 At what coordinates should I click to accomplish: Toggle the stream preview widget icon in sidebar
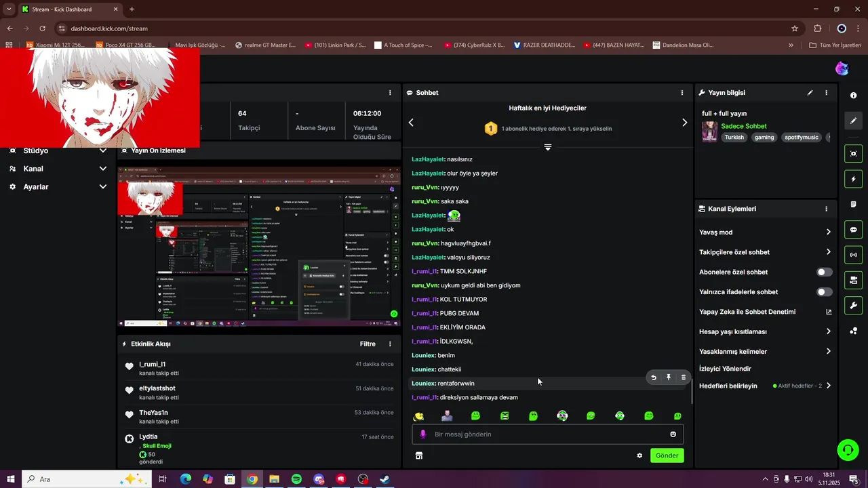point(854,154)
